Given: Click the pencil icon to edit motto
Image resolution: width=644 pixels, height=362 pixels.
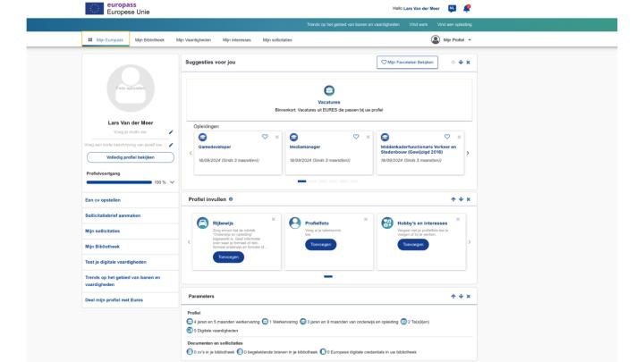Looking at the screenshot, I should tap(171, 132).
